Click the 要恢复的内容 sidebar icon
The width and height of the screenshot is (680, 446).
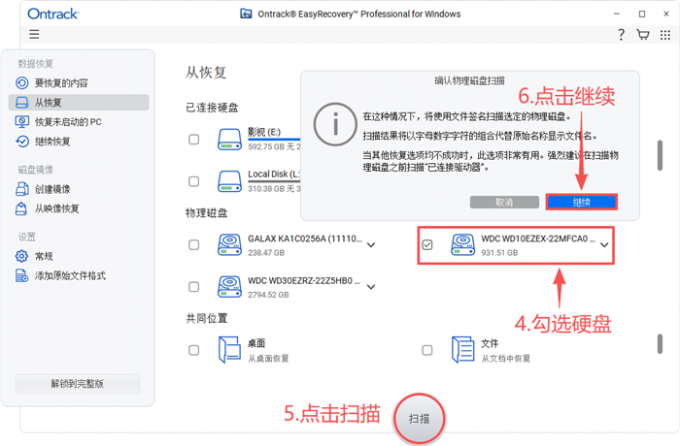tap(22, 83)
